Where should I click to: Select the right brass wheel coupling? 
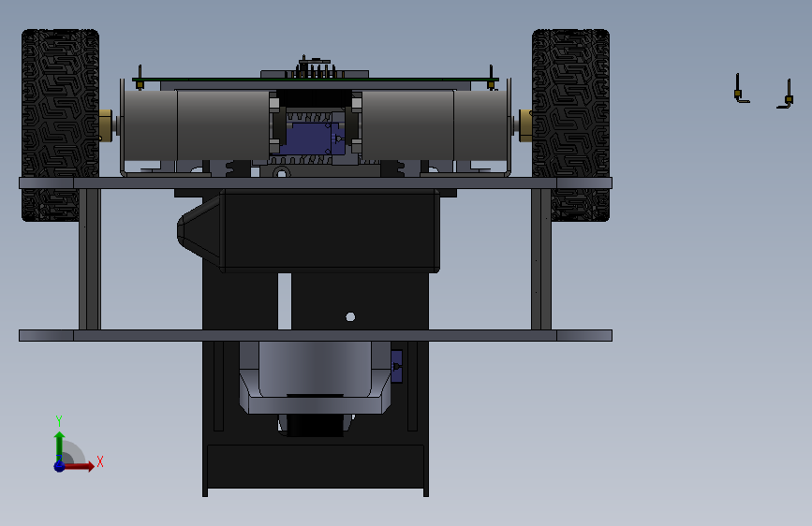coord(525,125)
